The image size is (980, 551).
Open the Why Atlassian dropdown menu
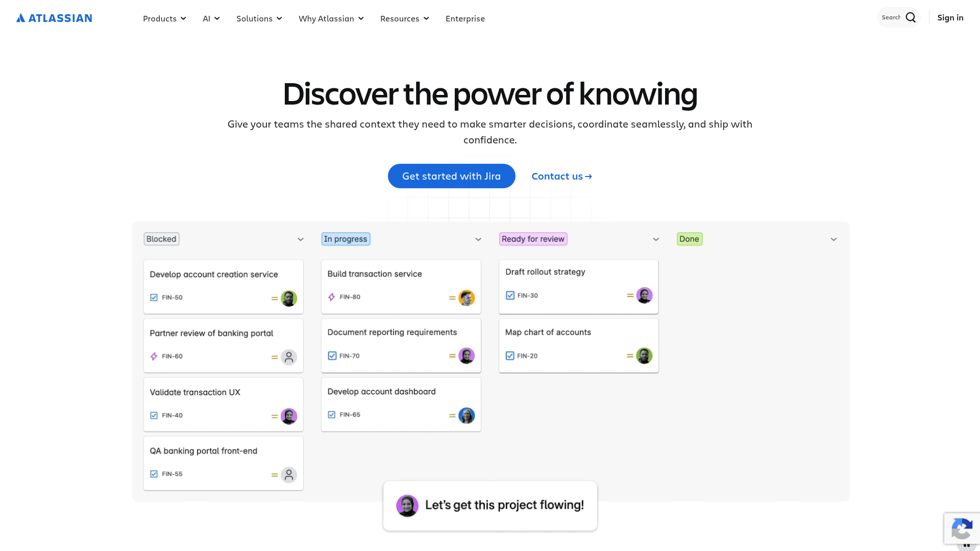pos(331,18)
